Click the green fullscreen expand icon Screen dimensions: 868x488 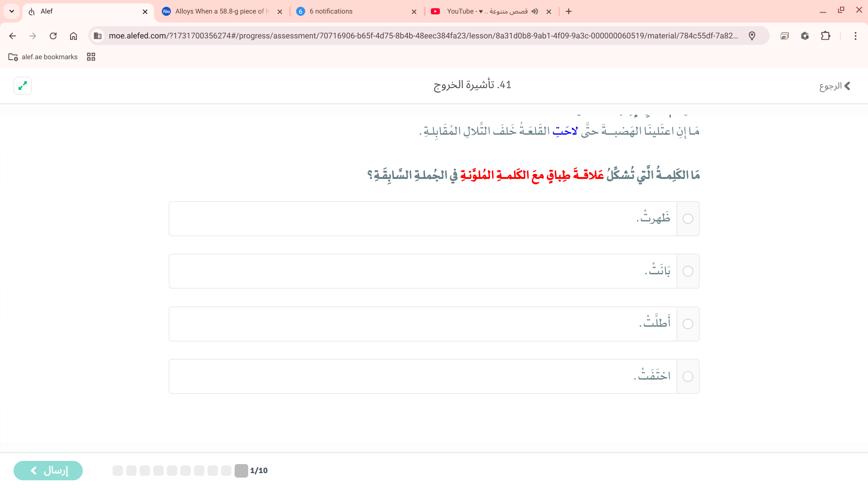pos(23,85)
